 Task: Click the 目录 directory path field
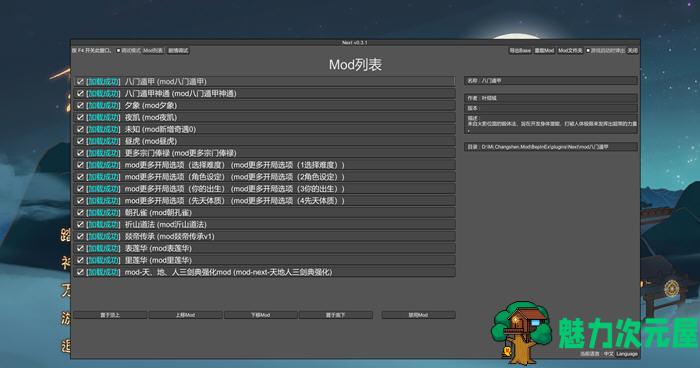pyautogui.click(x=551, y=146)
